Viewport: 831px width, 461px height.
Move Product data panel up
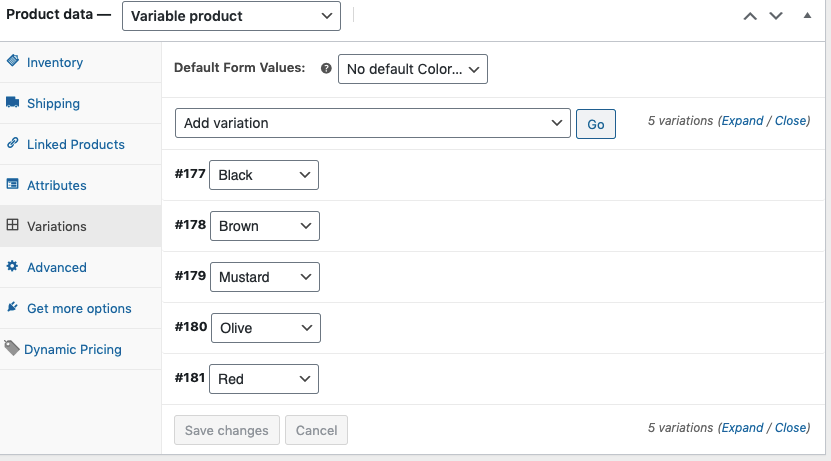click(750, 16)
